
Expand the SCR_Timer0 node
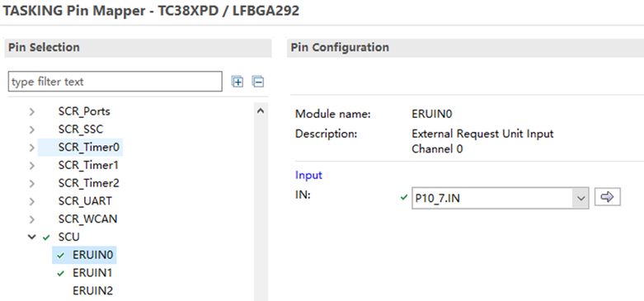(32, 148)
